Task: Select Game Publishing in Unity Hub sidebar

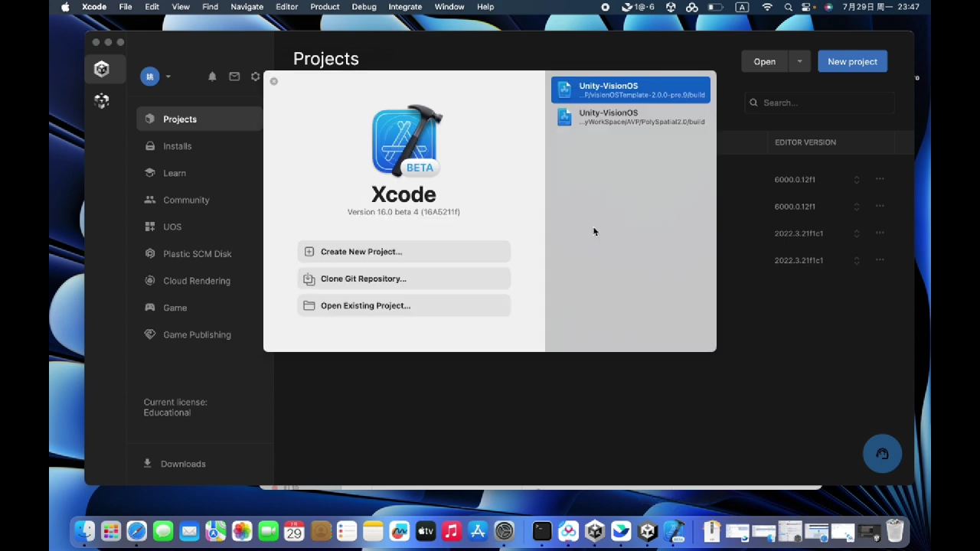Action: 199,334
